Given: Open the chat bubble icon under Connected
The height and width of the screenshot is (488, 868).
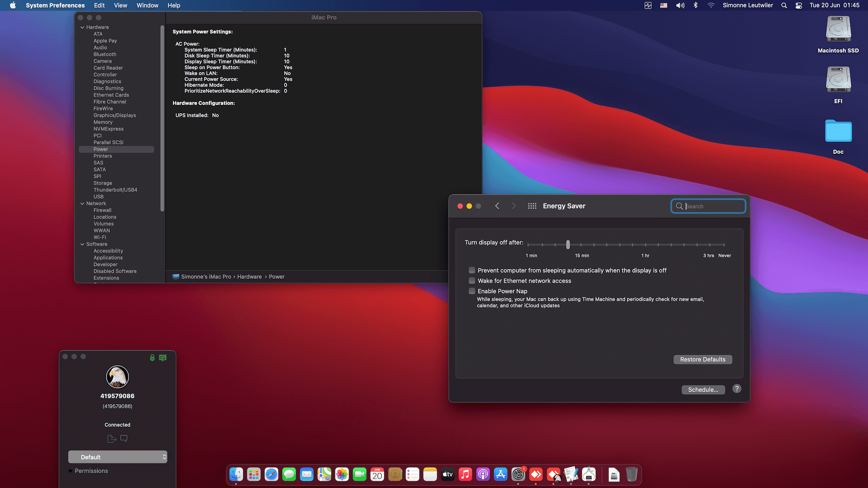Looking at the screenshot, I should pos(124,438).
